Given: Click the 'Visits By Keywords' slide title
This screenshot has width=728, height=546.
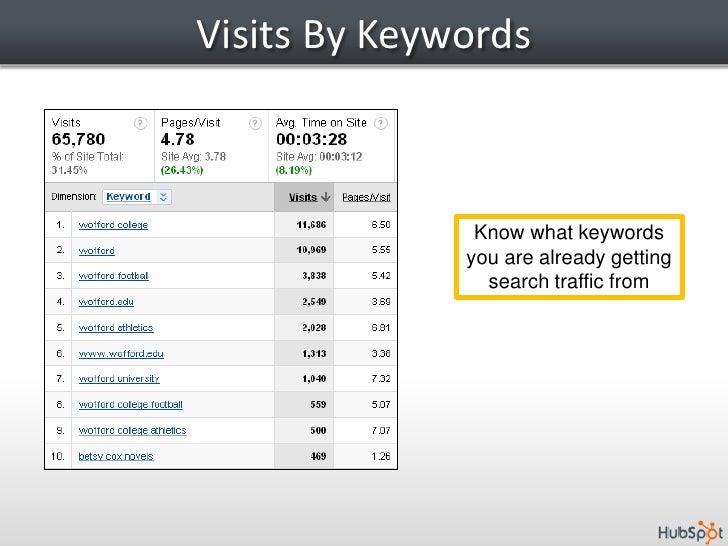Looking at the screenshot, I should coord(363,34).
